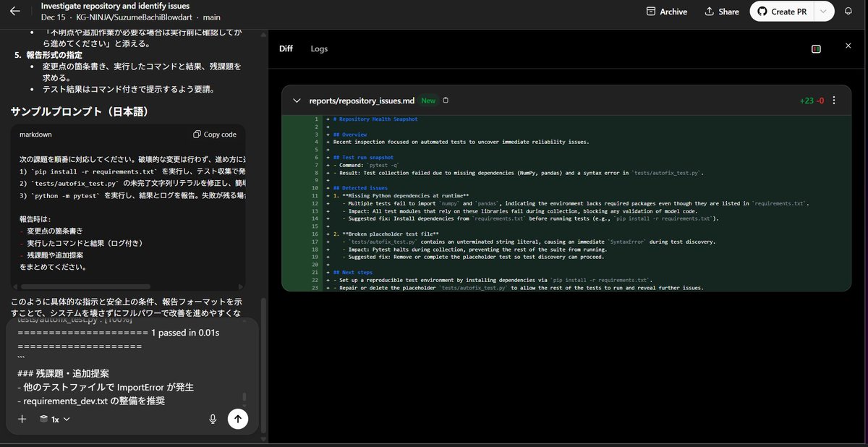Screen dimensions: 868x447
Task: Open the 1x version count dropdown
Action: point(54,419)
